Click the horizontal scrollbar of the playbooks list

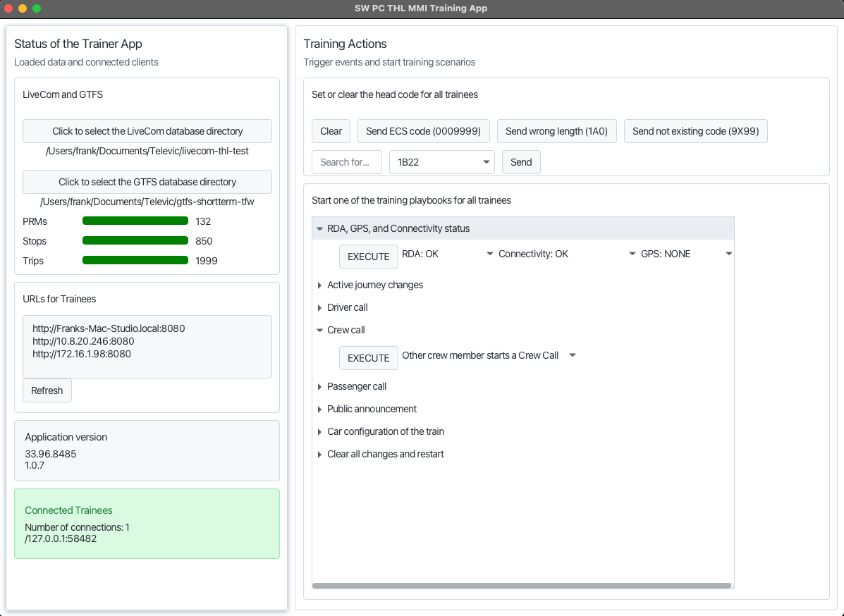tap(522, 586)
